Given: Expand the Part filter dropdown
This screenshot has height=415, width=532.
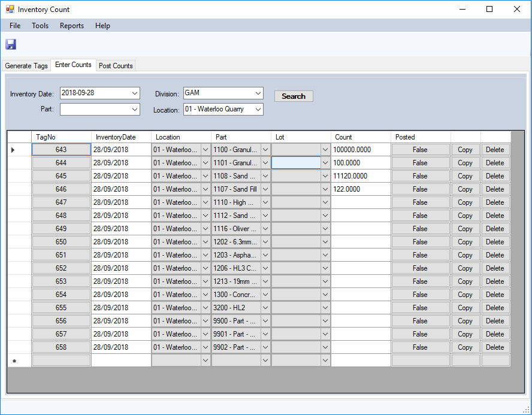Looking at the screenshot, I should (134, 110).
